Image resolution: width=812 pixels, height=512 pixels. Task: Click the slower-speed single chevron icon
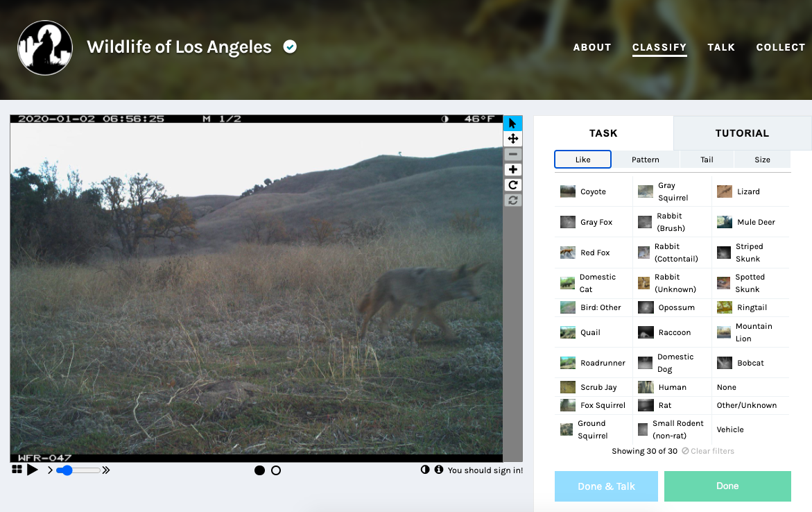tap(50, 470)
